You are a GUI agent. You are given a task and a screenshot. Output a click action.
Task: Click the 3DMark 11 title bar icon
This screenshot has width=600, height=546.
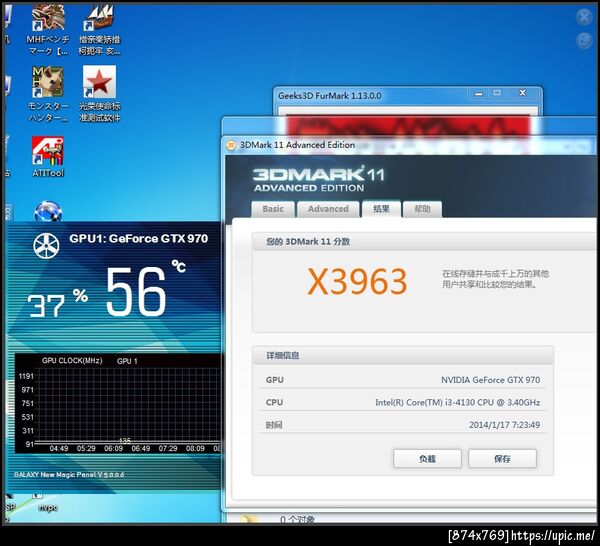coord(231,145)
